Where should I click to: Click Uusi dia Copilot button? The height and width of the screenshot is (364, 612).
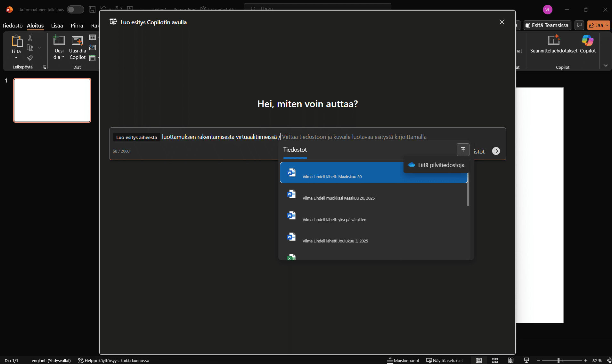point(78,47)
